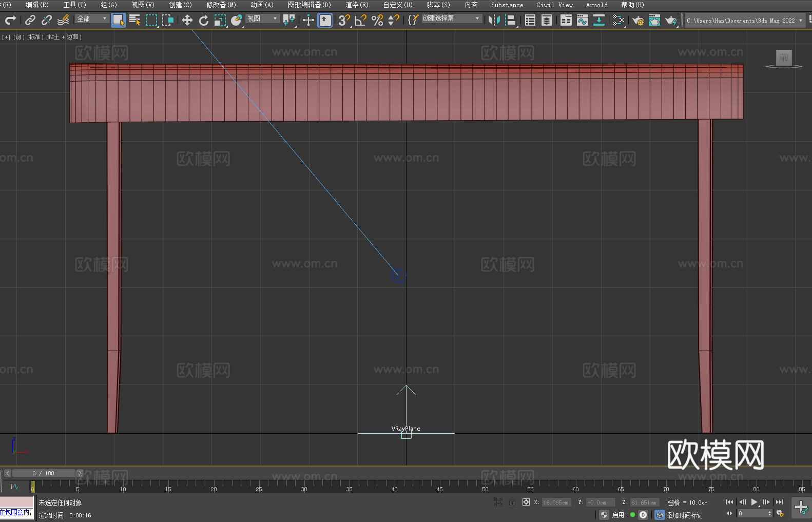812x522 pixels.
Task: Click time slider right arrow
Action: pyautogui.click(x=80, y=473)
